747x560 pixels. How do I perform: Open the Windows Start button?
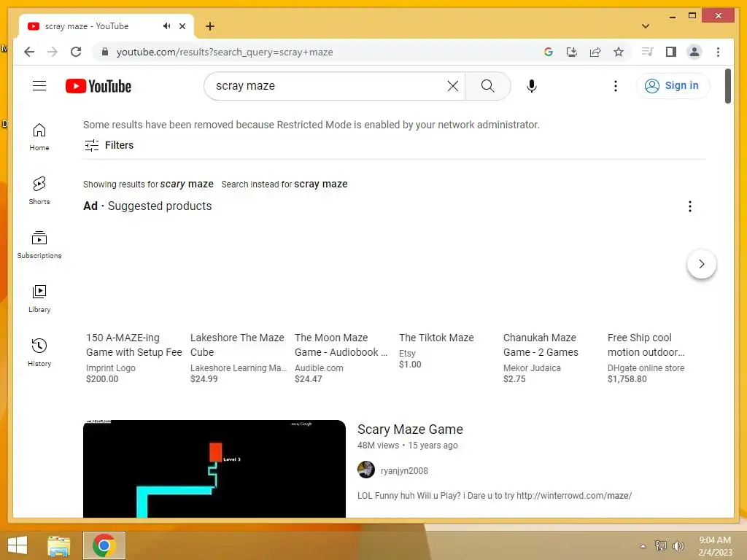[x=18, y=545]
